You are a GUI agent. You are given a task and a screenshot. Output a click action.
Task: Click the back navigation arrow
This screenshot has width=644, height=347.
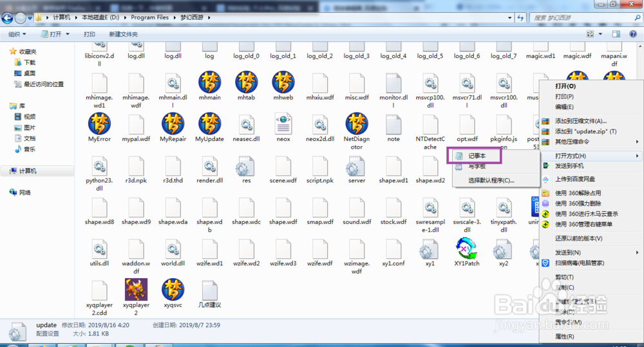click(x=7, y=17)
